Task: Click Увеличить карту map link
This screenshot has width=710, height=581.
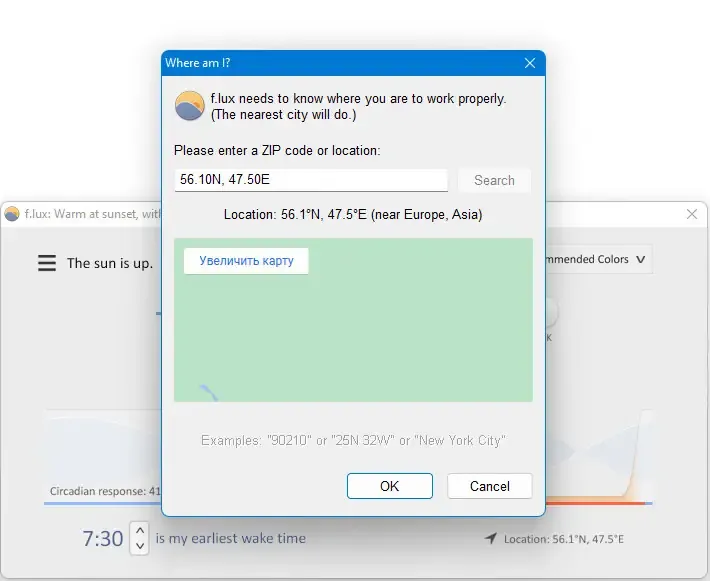Action: (246, 260)
